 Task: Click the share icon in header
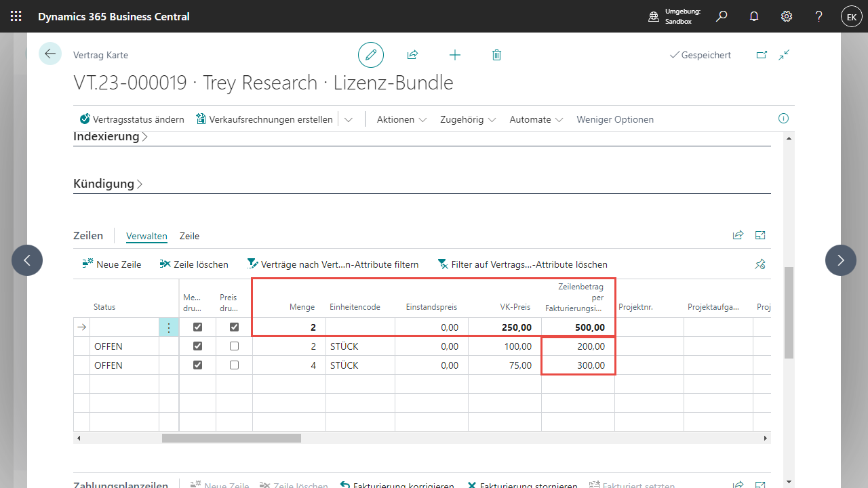pos(412,55)
